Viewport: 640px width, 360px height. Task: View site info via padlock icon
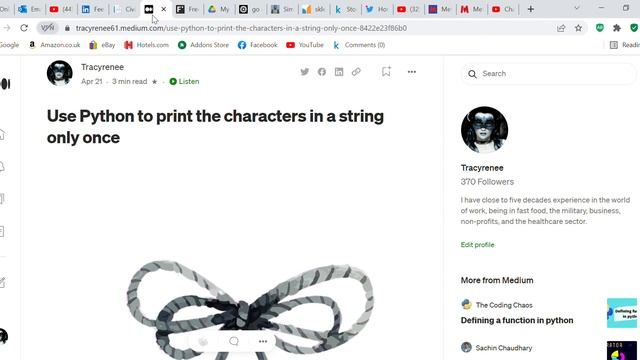click(67, 28)
